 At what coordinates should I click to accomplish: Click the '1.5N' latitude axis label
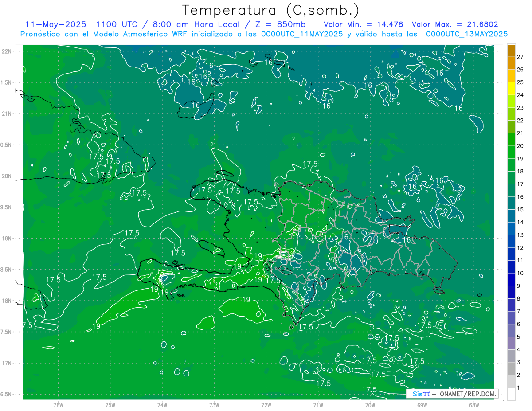(x=7, y=82)
